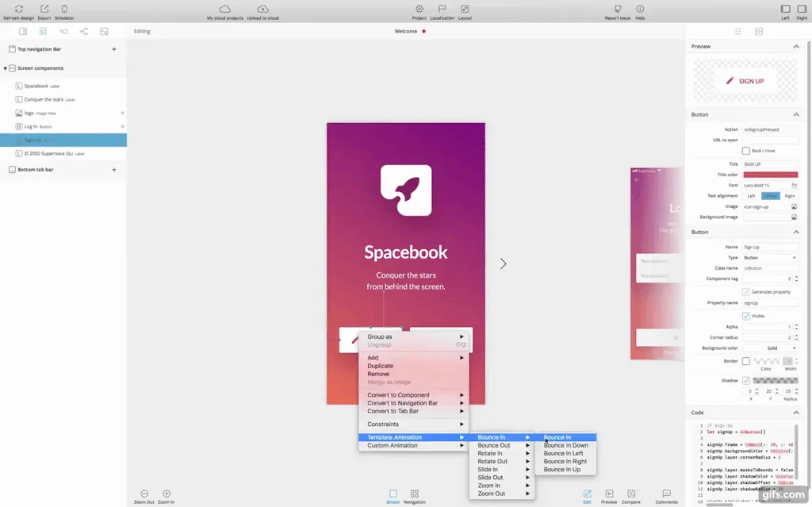Set text alignment to Right

tap(789, 196)
